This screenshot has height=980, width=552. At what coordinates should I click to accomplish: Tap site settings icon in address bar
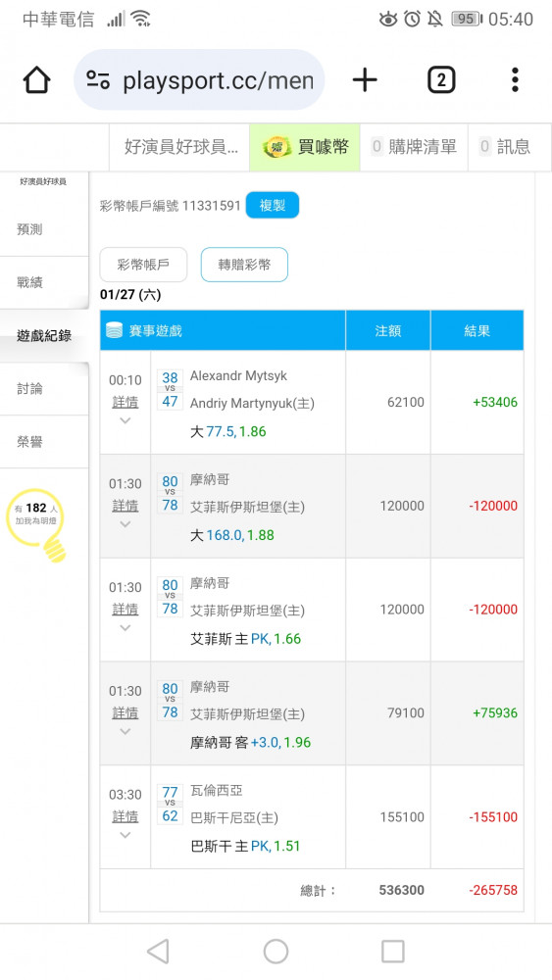pos(98,80)
